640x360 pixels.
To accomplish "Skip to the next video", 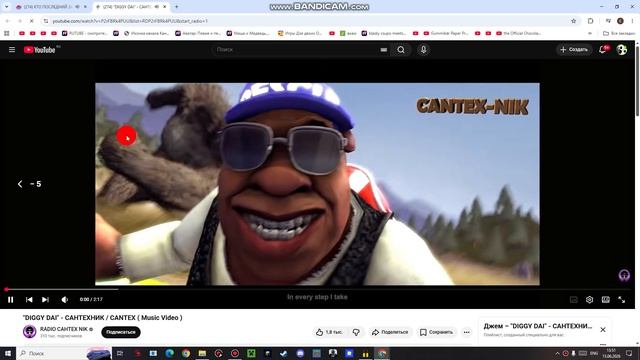I will (x=45, y=300).
